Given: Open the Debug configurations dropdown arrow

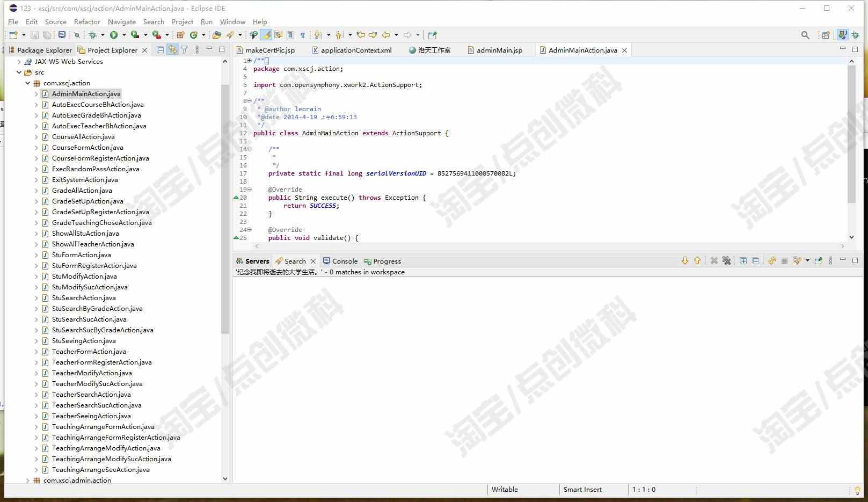Looking at the screenshot, I should 103,35.
